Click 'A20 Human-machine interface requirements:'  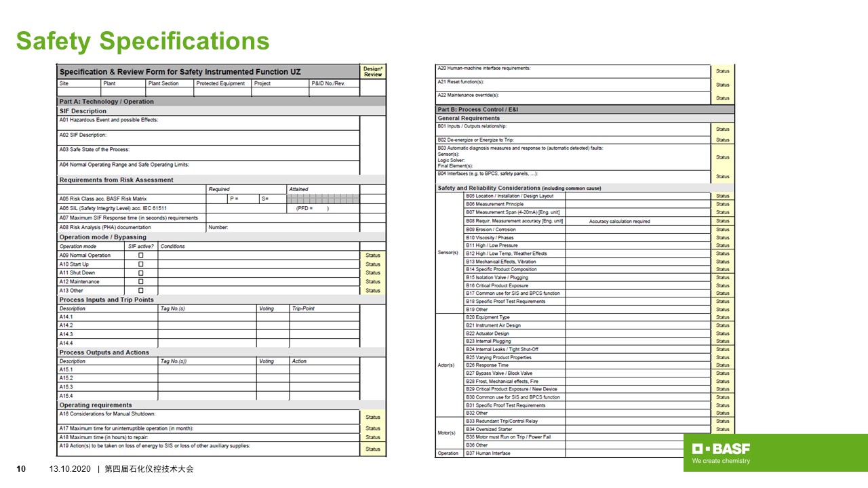click(x=484, y=68)
